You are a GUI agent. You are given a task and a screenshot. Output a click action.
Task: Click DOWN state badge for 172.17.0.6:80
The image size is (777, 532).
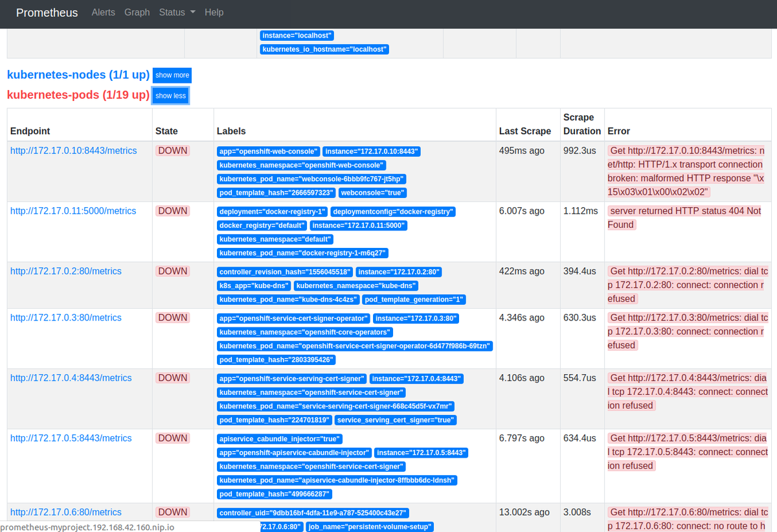point(173,512)
